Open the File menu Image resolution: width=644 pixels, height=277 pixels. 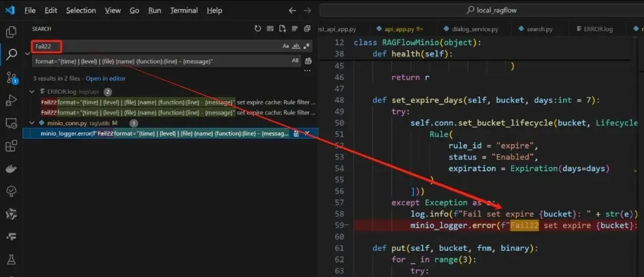[30, 10]
